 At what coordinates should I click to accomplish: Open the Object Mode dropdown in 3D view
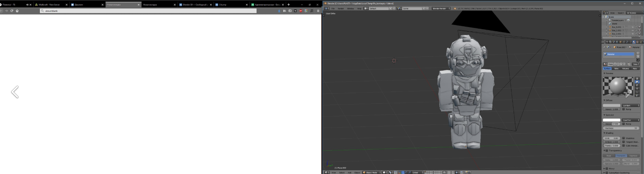(x=372, y=172)
